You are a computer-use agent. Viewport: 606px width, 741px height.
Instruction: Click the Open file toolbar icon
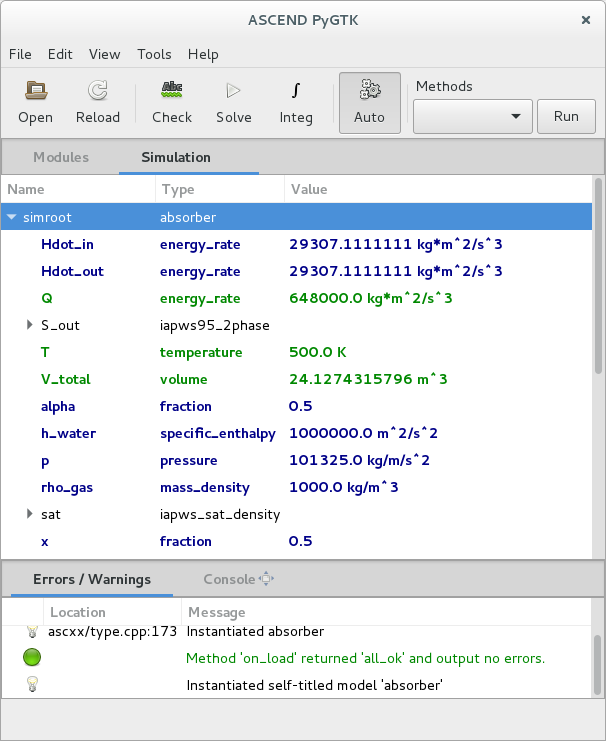pos(36,91)
